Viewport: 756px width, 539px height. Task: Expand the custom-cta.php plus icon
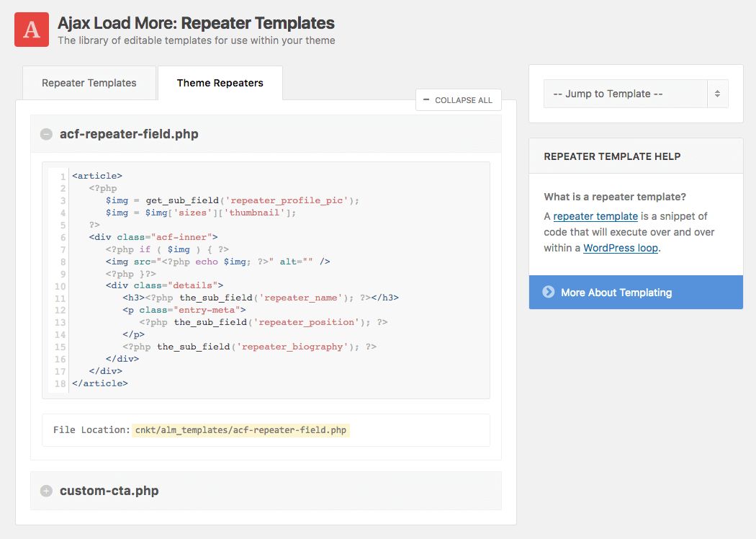click(x=46, y=491)
